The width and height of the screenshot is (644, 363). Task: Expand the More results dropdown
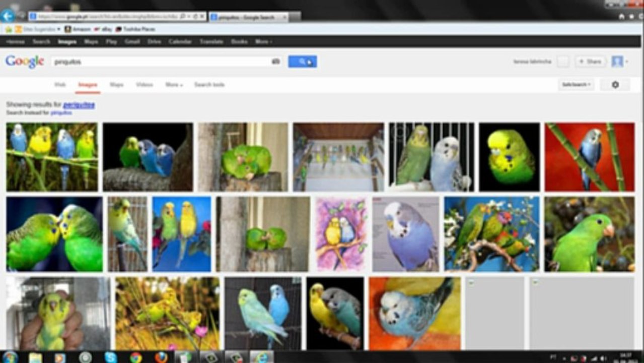174,85
